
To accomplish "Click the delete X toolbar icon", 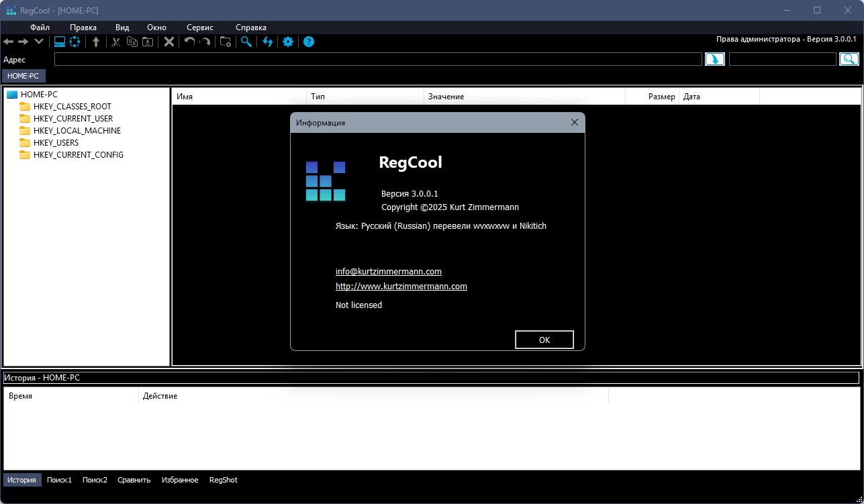I will (x=169, y=42).
